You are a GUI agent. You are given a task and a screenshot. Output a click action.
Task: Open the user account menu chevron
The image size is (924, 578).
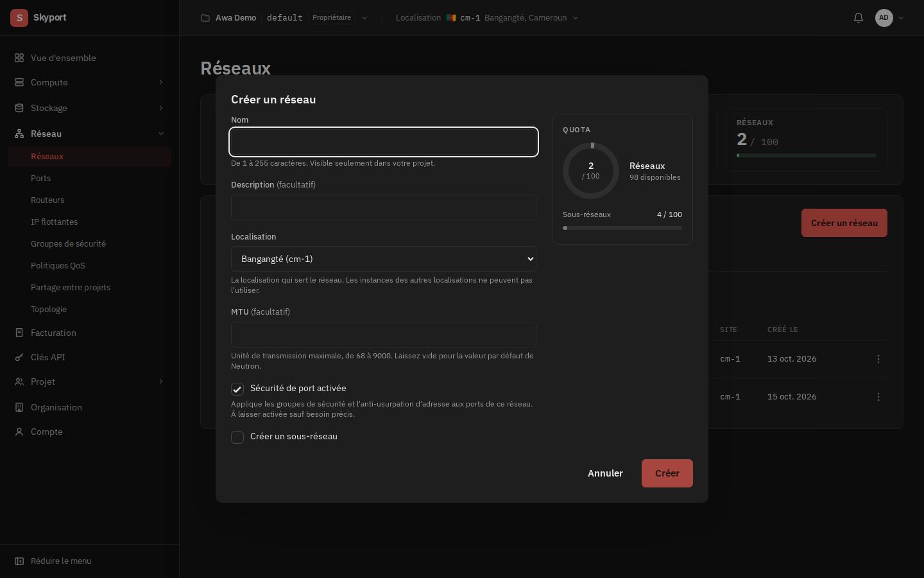click(901, 18)
